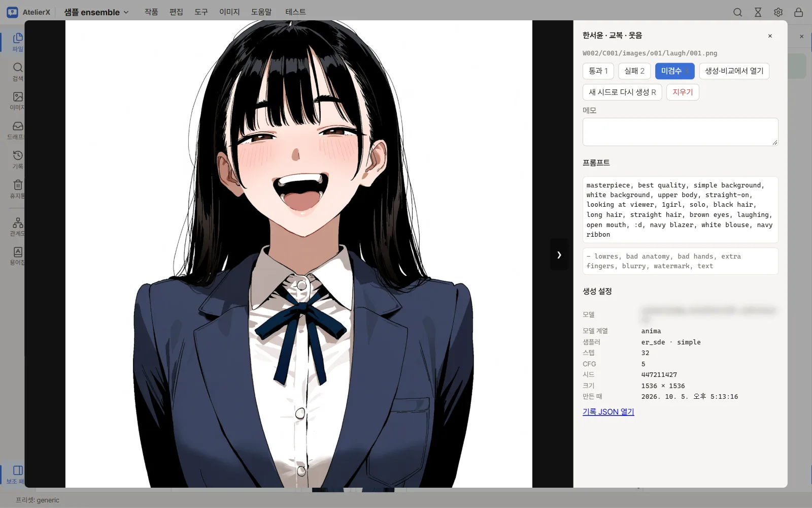Open the 편집 menu
Screen dimensions: 812x508
click(x=176, y=12)
